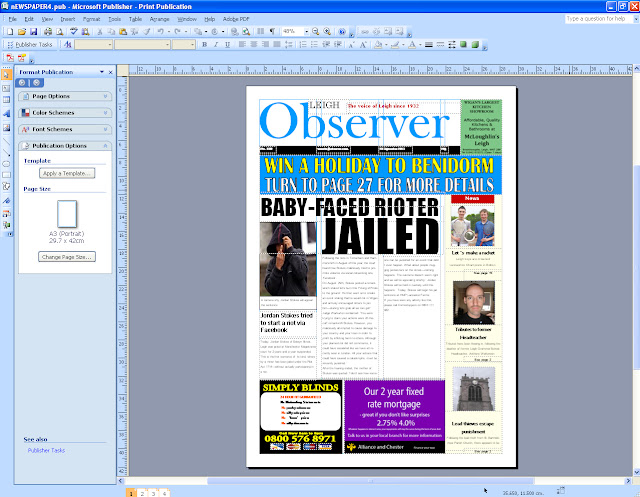Click Change Page Size button
This screenshot has height=497, width=640.
[67, 257]
